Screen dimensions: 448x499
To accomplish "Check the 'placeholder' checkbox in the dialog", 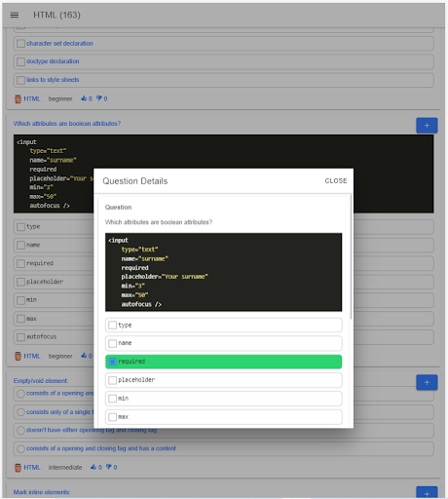I will click(x=112, y=380).
